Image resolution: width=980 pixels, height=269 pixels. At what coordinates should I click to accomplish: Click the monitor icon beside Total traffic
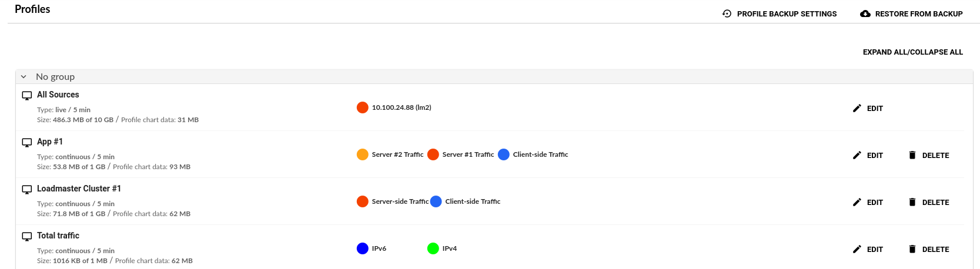coord(26,236)
